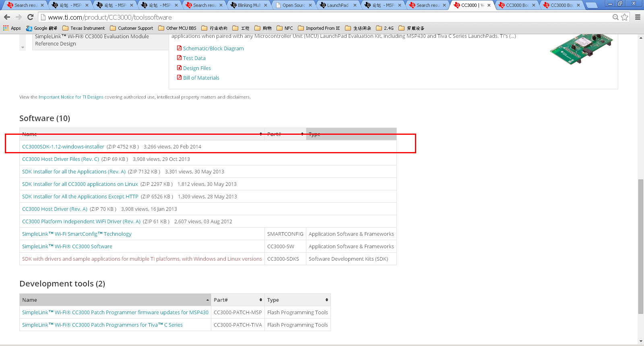Open the Google 翻译 bookmark

tap(42, 28)
